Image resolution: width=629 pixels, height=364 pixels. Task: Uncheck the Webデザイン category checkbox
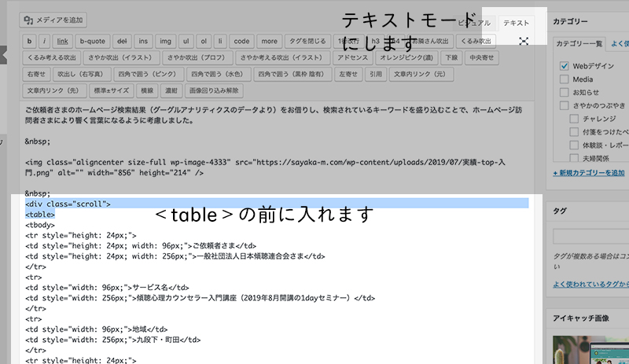565,66
